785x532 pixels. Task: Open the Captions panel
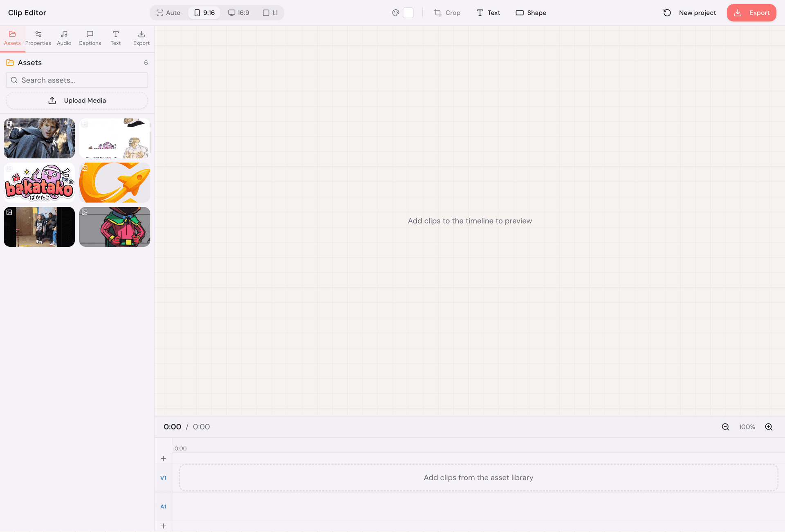point(90,38)
